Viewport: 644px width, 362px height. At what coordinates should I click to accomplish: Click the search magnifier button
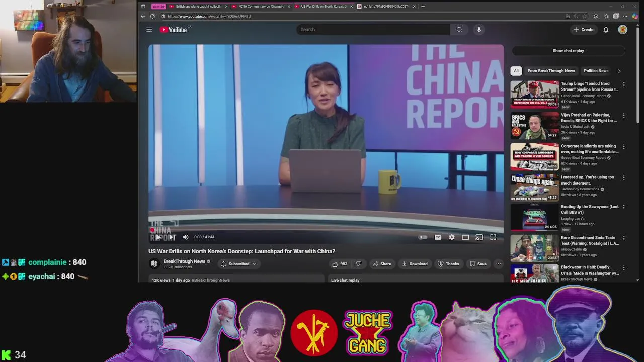tap(459, 30)
